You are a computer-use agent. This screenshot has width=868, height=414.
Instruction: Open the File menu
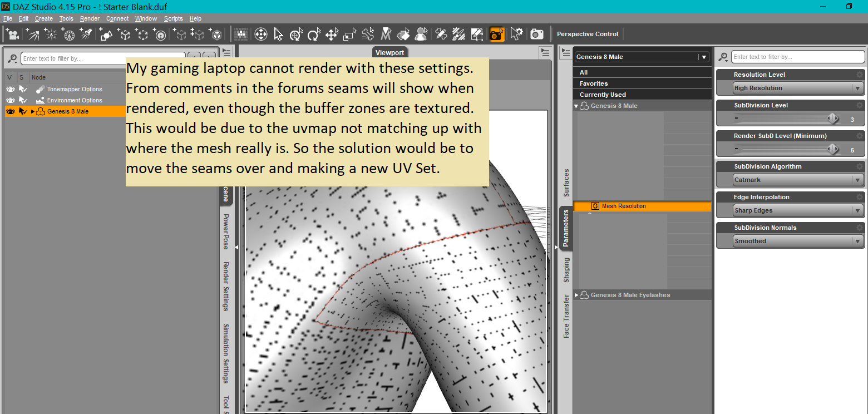8,18
